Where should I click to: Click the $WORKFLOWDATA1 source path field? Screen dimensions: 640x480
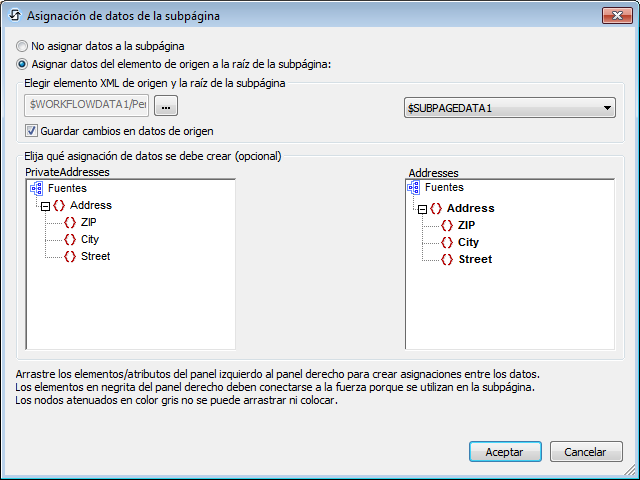(x=88, y=106)
